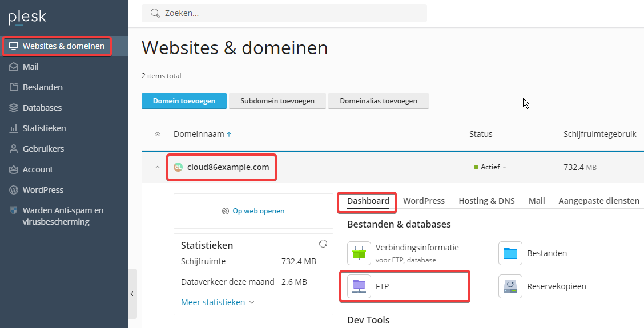Click Domeinalias toevoegen button
This screenshot has height=328, width=644.
[x=379, y=100]
